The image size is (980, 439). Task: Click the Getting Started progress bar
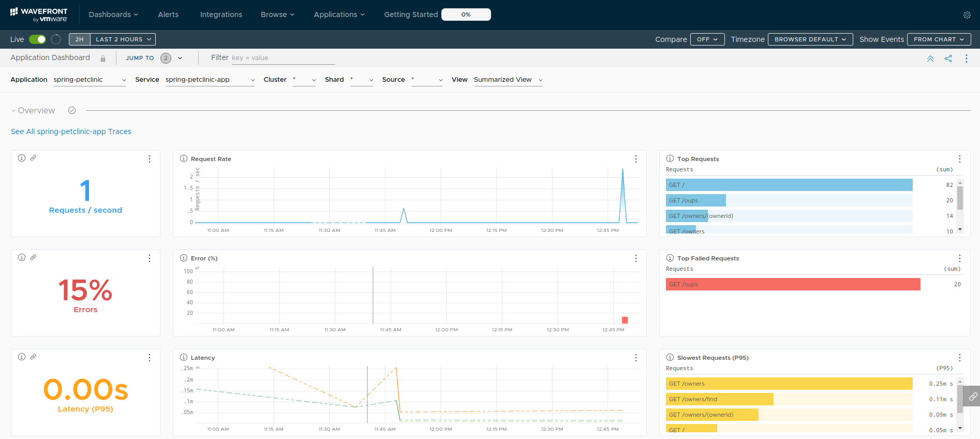466,14
